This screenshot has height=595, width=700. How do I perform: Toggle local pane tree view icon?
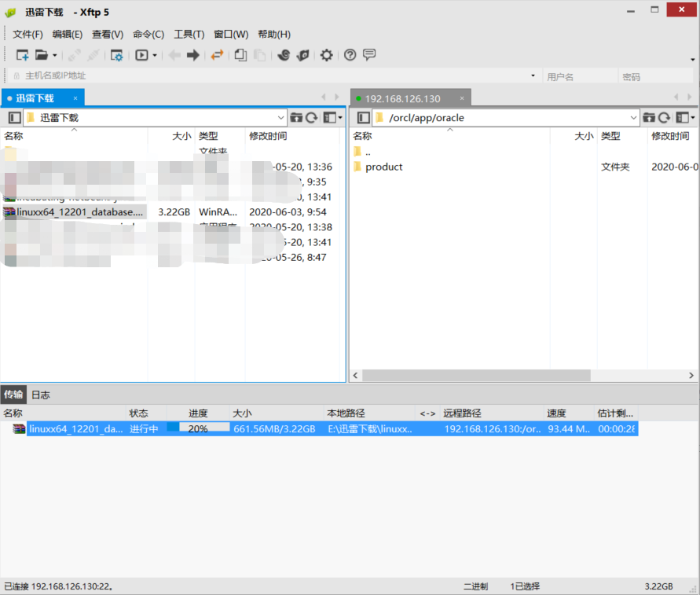pyautogui.click(x=15, y=118)
